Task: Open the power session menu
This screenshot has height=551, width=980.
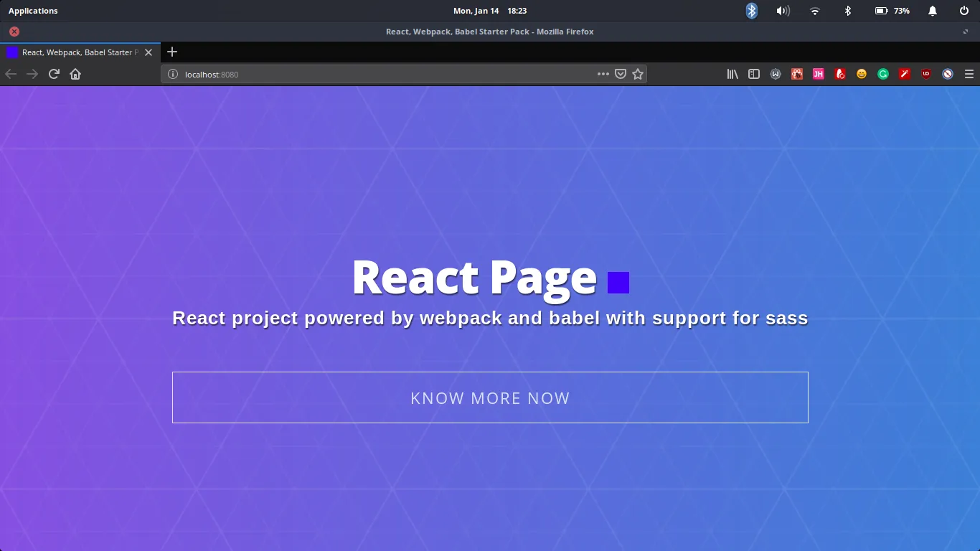Action: click(x=964, y=11)
